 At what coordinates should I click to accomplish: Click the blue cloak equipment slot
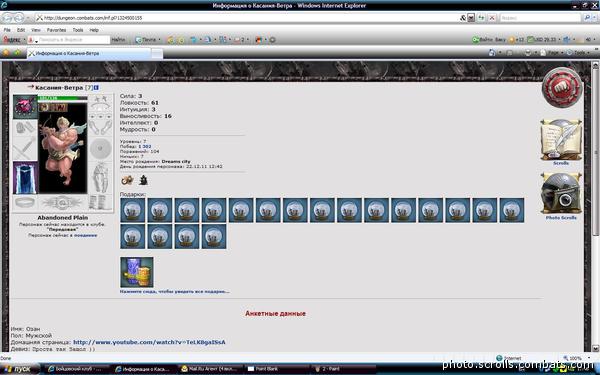(x=25, y=178)
